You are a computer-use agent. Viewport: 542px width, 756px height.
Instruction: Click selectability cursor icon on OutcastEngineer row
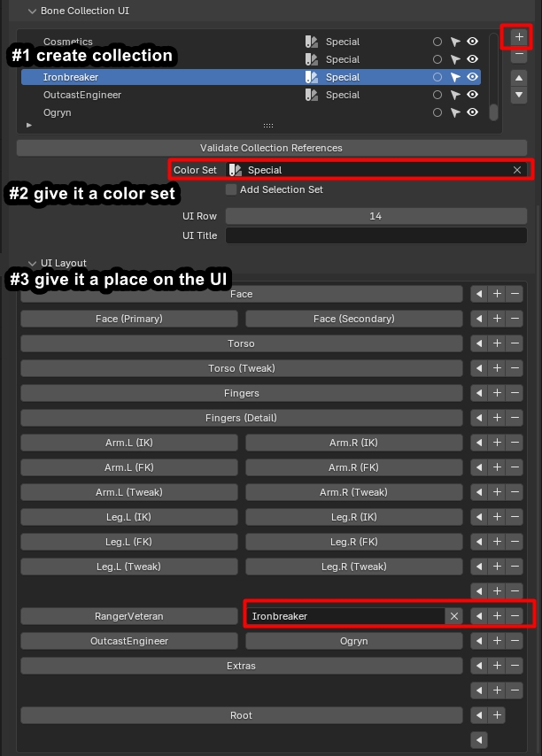pos(454,95)
